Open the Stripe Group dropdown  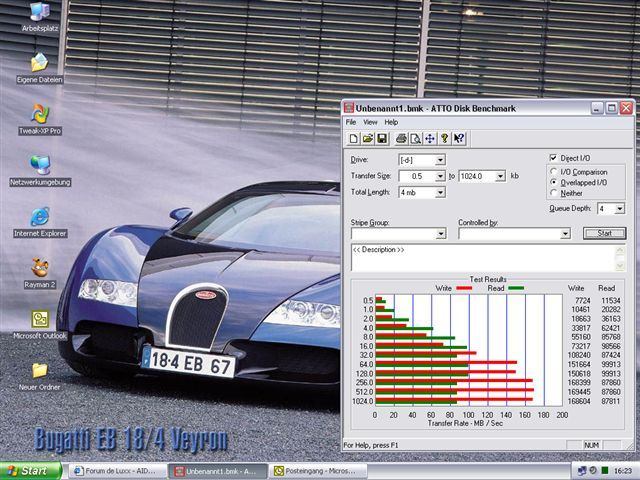point(441,234)
